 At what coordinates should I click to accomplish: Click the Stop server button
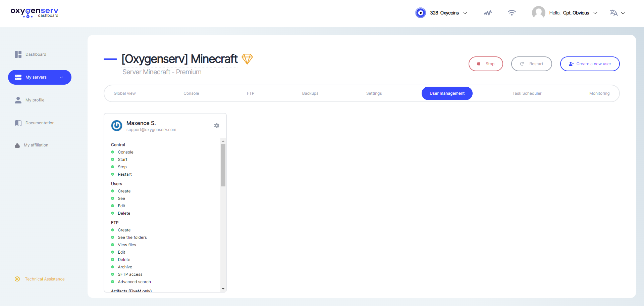(486, 64)
